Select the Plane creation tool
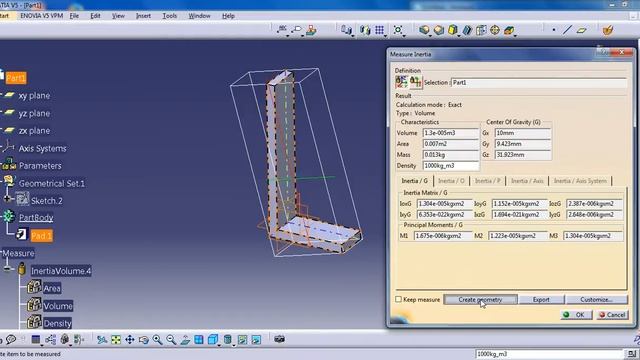 coord(582,30)
